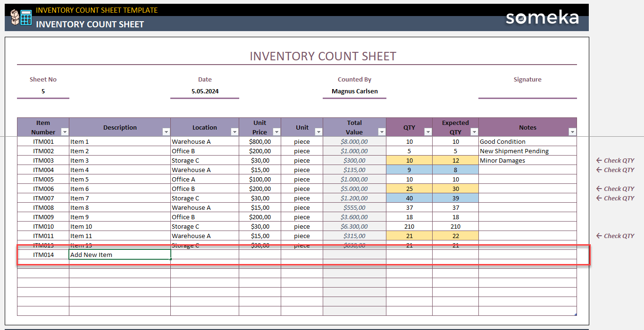The height and width of the screenshot is (330, 644).
Task: Click Check QTY warning next to Item 7
Action: 615,198
